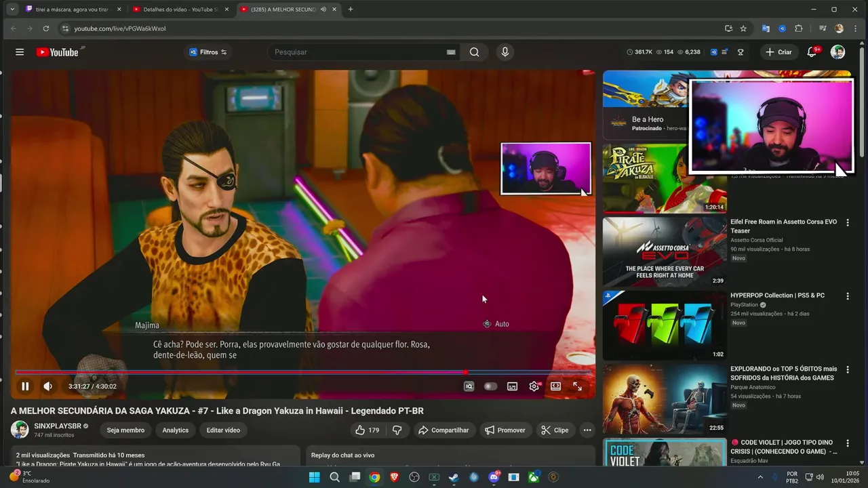
Task: Open the trophy icon in header
Action: pos(741,52)
